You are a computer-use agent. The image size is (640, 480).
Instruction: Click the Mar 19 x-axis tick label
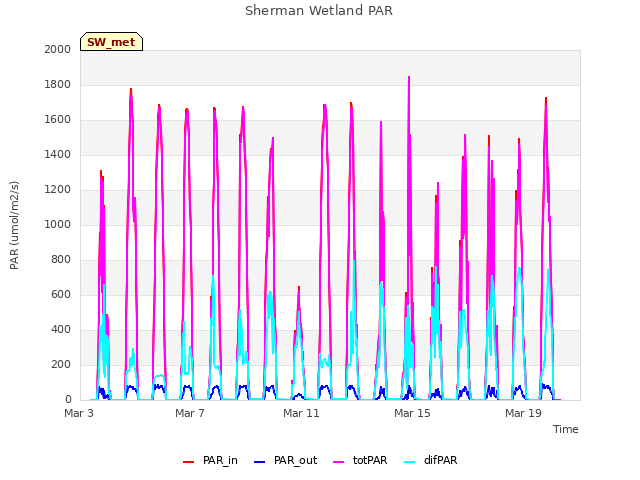point(523,413)
